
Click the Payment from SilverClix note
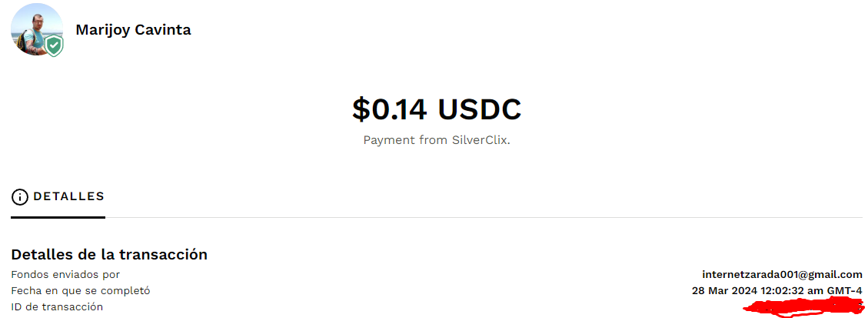point(436,140)
